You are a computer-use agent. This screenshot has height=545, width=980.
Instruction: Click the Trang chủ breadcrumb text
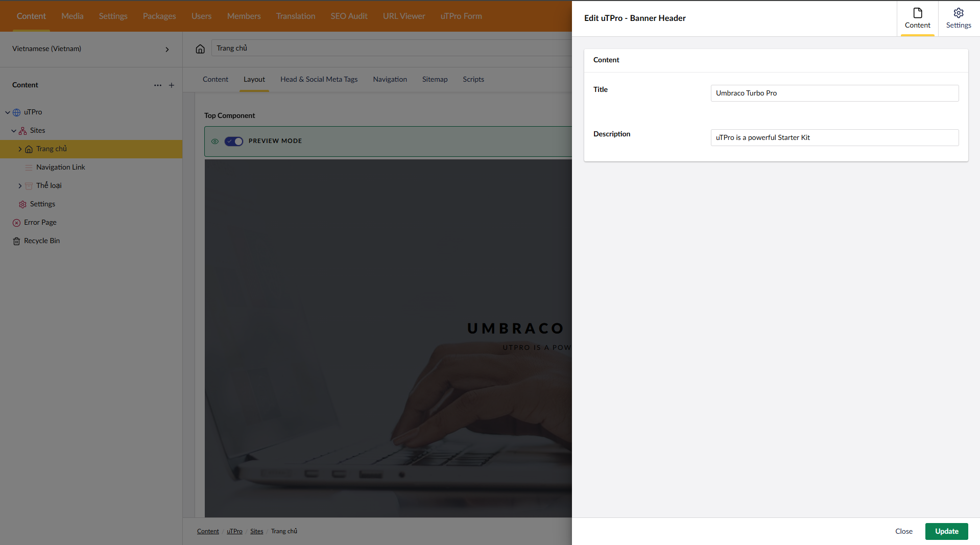(284, 532)
